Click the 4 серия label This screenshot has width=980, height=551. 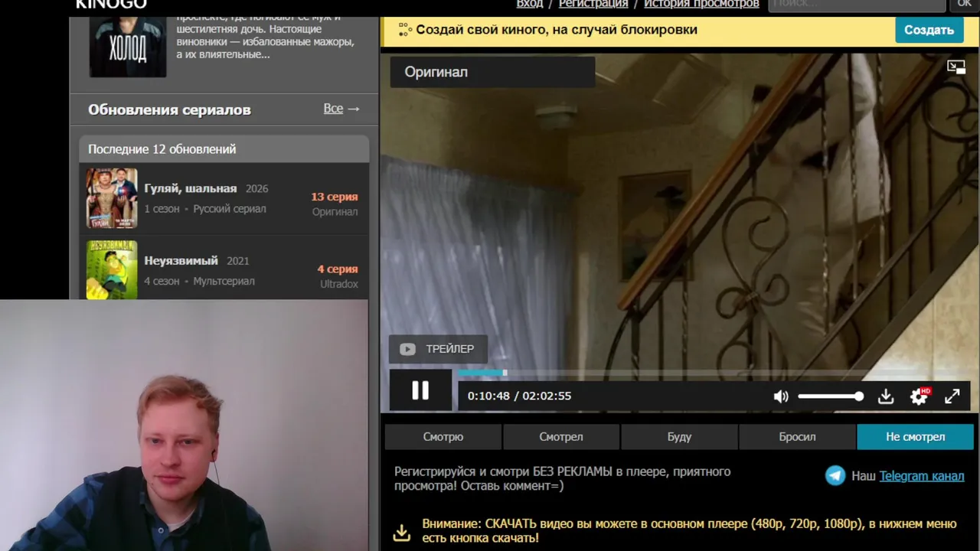pos(338,269)
